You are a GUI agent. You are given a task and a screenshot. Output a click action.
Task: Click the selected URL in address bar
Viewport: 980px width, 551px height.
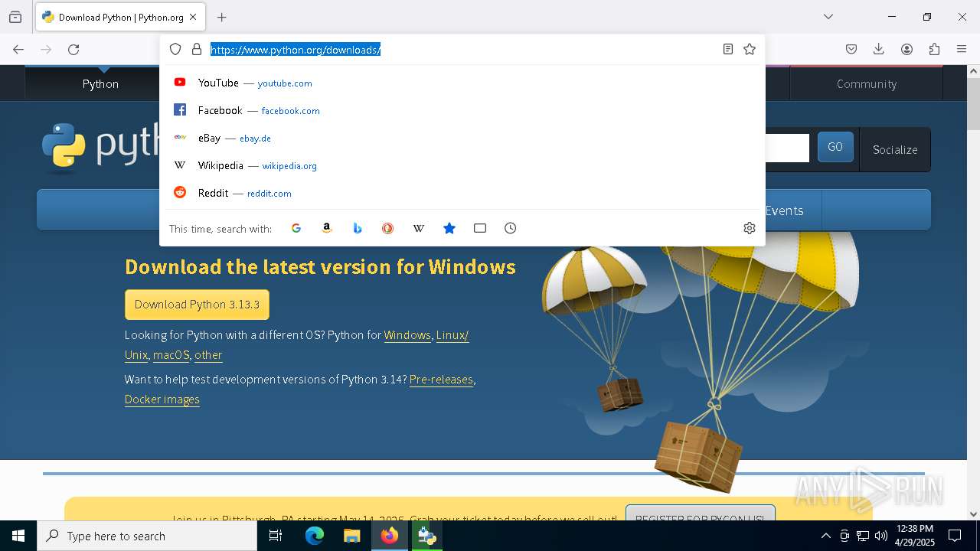point(296,50)
